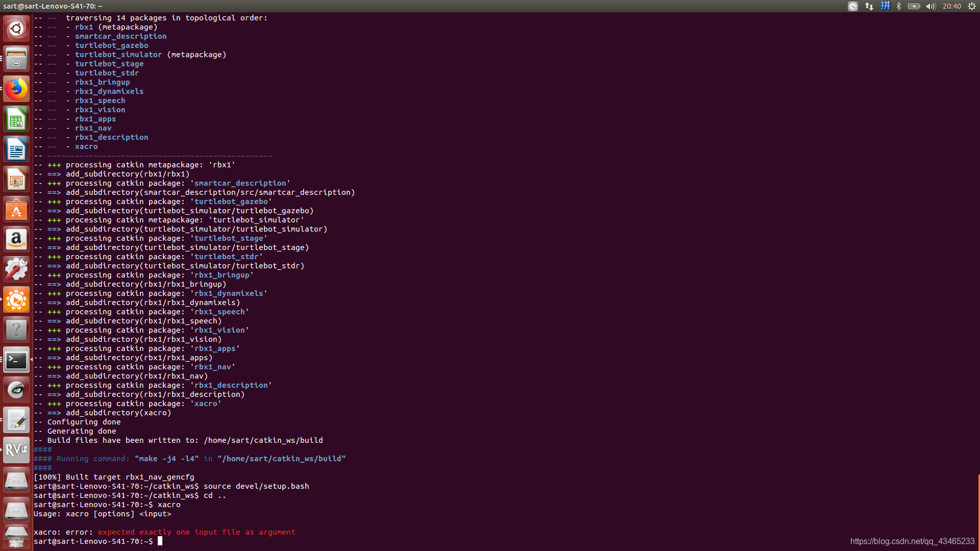
Task: Click the terminal command prompt cursor
Action: [160, 541]
